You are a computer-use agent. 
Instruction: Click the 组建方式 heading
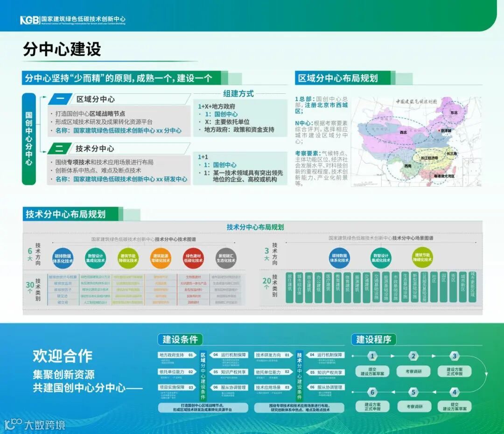point(238,93)
